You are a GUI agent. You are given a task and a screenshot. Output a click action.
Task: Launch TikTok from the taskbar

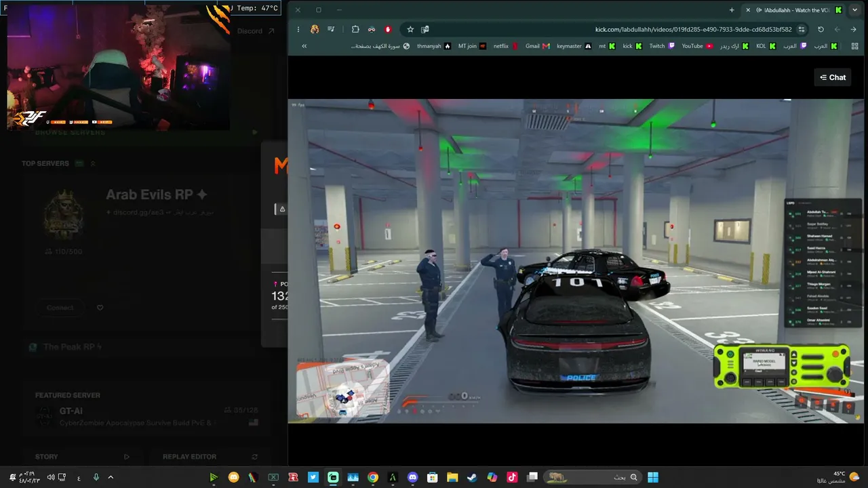click(512, 477)
